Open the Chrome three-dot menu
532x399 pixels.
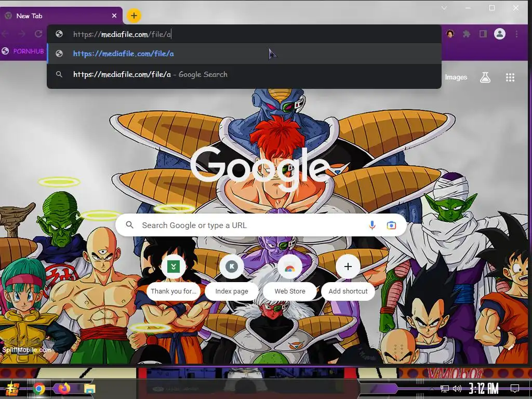pyautogui.click(x=516, y=34)
